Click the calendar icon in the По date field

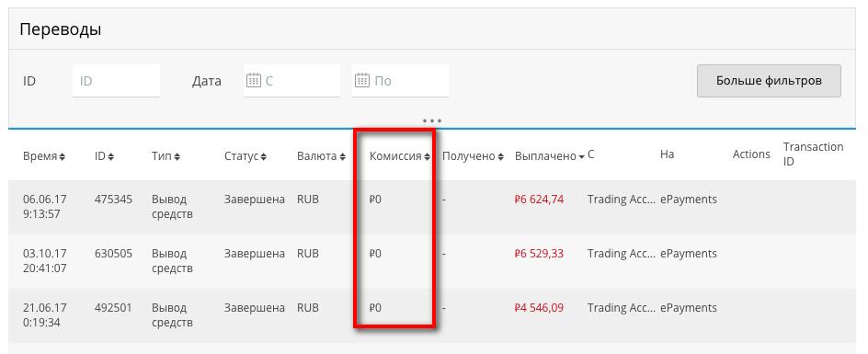coord(361,81)
